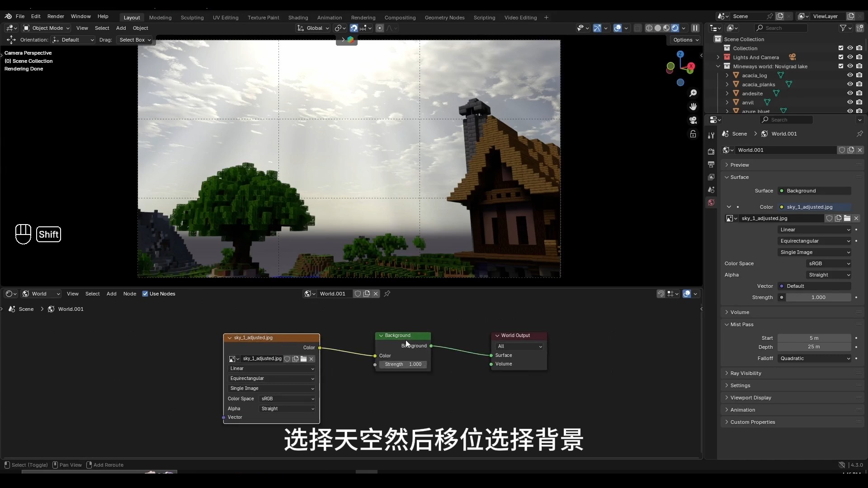Exclude Lights And Camera collection checkbox
The width and height of the screenshot is (868, 488).
[841, 57]
